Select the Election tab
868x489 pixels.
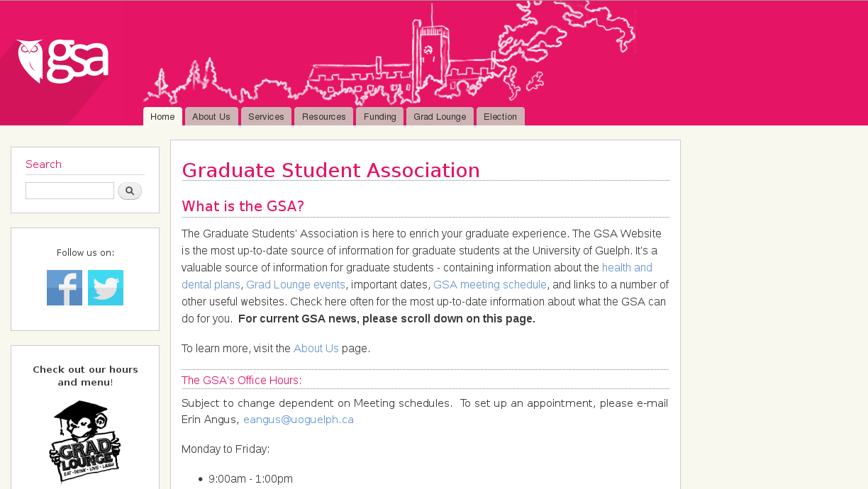click(501, 117)
